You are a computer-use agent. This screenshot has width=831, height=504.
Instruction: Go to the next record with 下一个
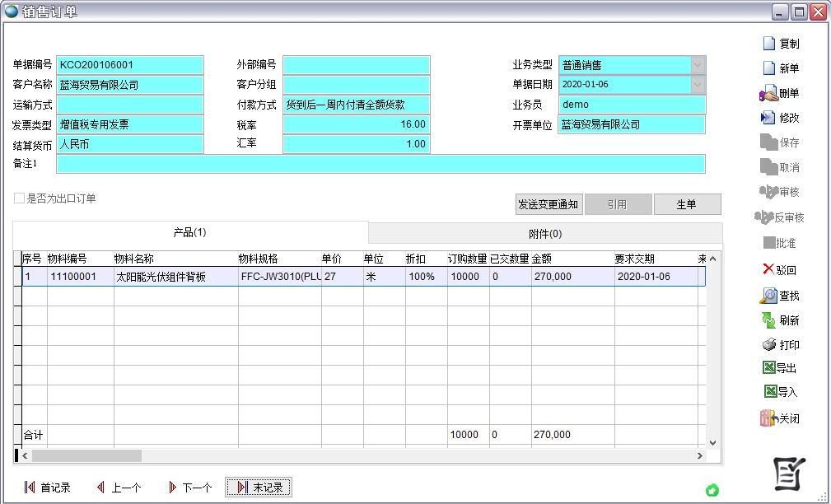(189, 488)
